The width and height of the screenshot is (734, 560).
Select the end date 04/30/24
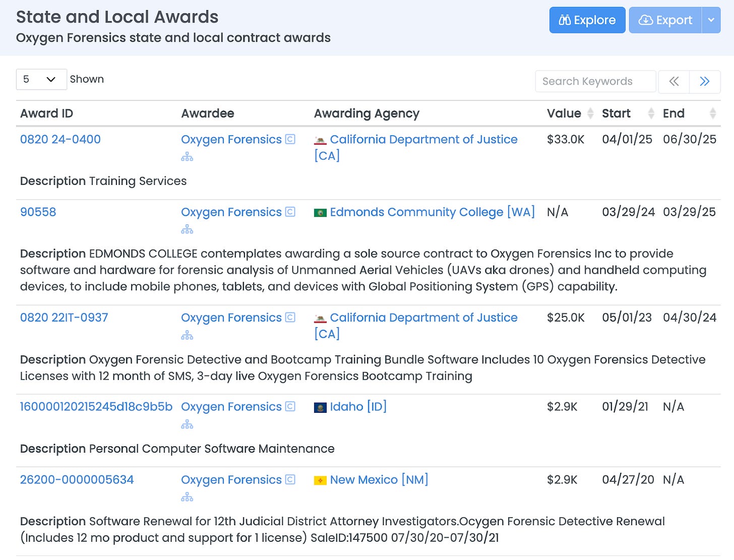pyautogui.click(x=690, y=318)
